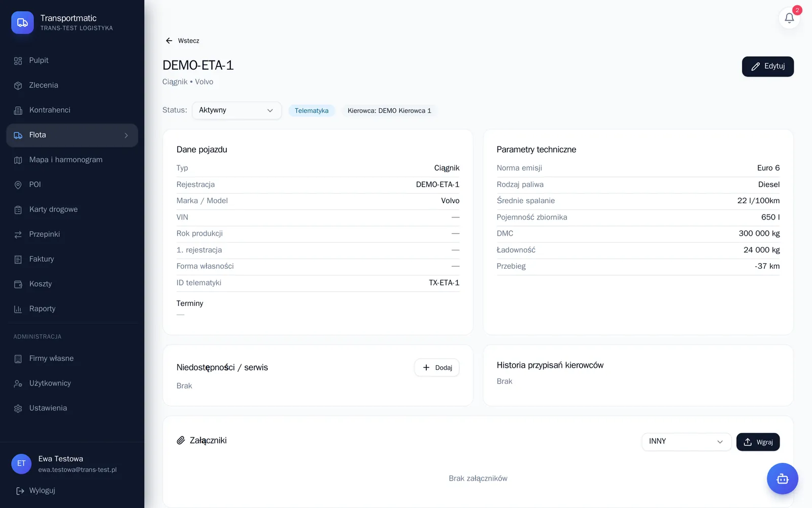Open the chat assistant robot button

(782, 479)
